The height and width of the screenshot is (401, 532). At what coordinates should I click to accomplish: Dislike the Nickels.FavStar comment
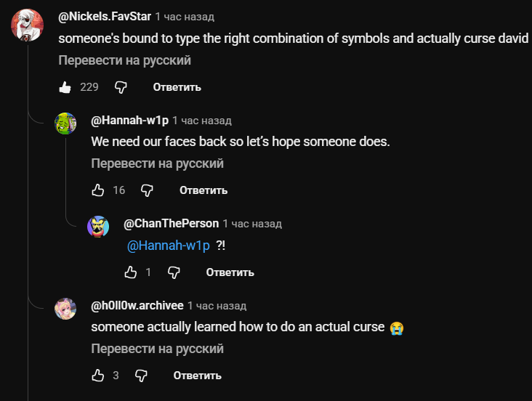[121, 87]
